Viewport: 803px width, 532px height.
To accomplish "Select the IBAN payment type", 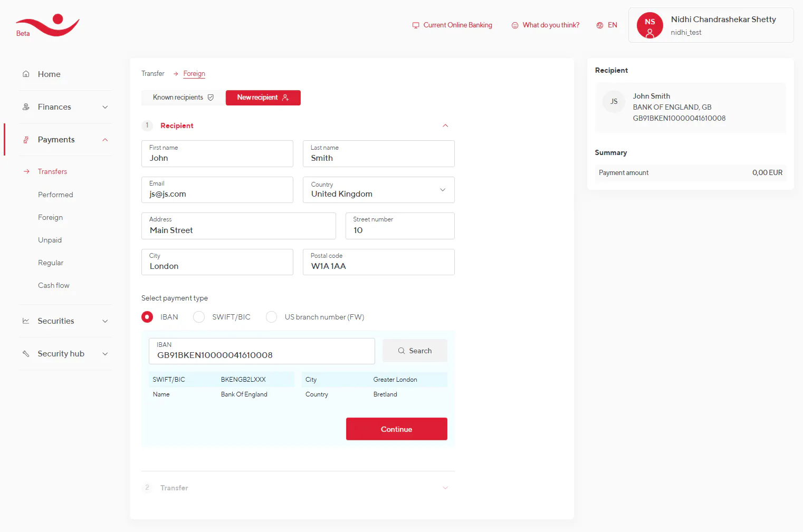I will pyautogui.click(x=147, y=317).
